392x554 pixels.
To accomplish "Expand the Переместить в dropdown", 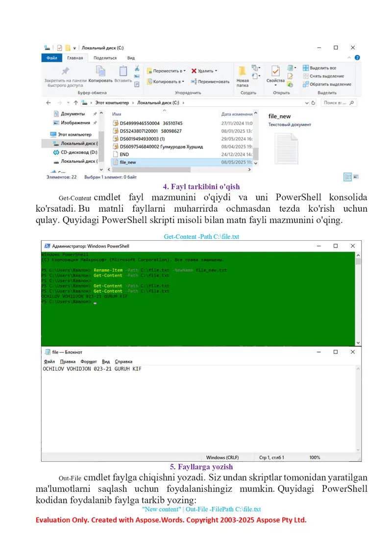I will tap(184, 71).
